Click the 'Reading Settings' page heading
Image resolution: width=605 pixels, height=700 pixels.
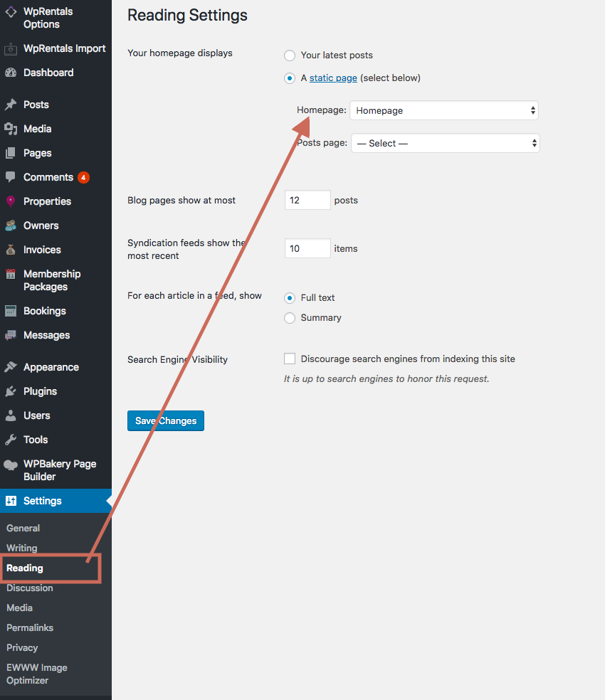coord(187,15)
